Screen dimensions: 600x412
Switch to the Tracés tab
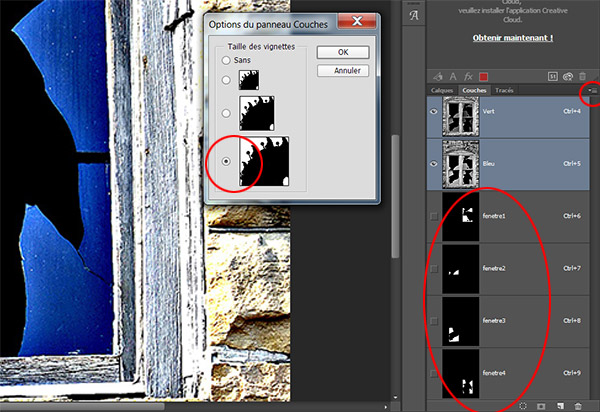[505, 90]
